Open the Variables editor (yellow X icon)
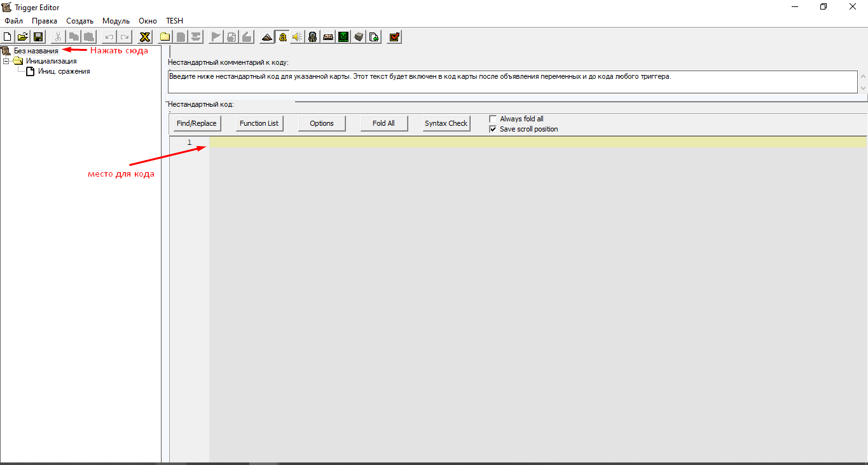Image resolution: width=868 pixels, height=465 pixels. coord(145,37)
